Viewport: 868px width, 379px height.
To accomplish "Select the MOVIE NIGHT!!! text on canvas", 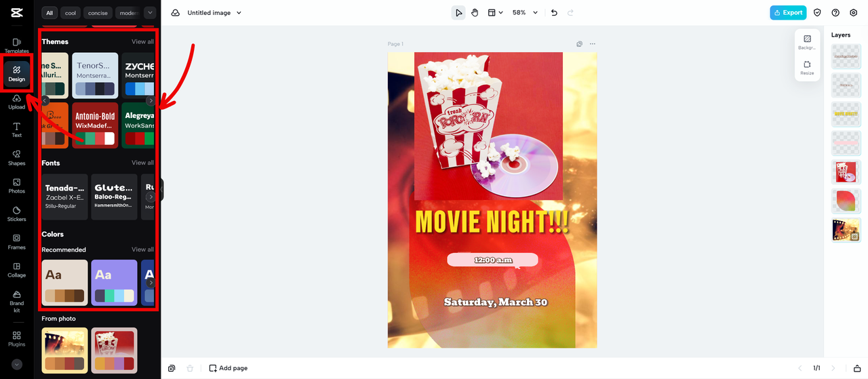I will 492,222.
